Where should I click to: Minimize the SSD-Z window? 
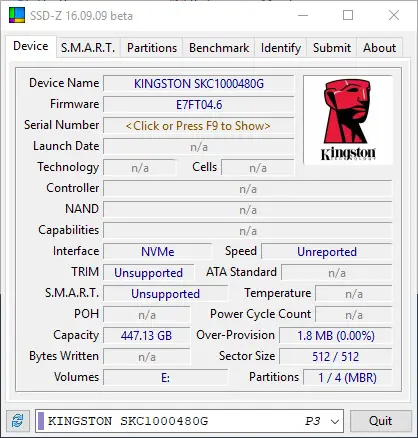tap(303, 15)
